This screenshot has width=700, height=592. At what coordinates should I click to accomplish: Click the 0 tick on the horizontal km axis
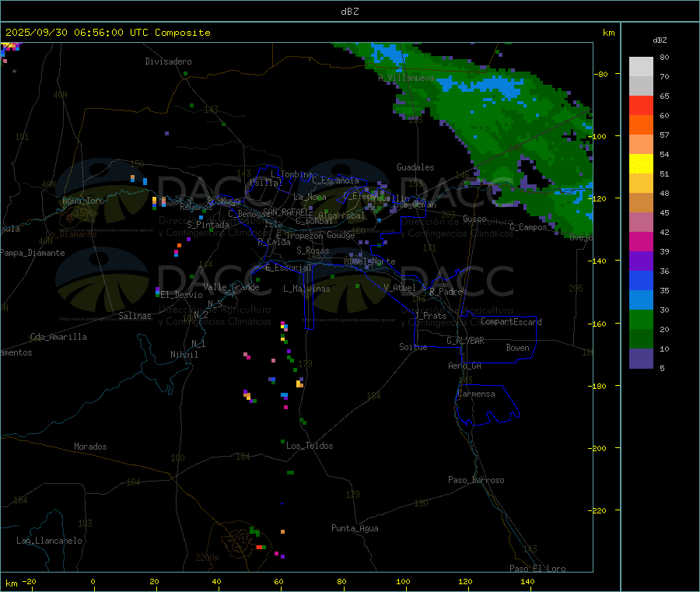[x=93, y=581]
